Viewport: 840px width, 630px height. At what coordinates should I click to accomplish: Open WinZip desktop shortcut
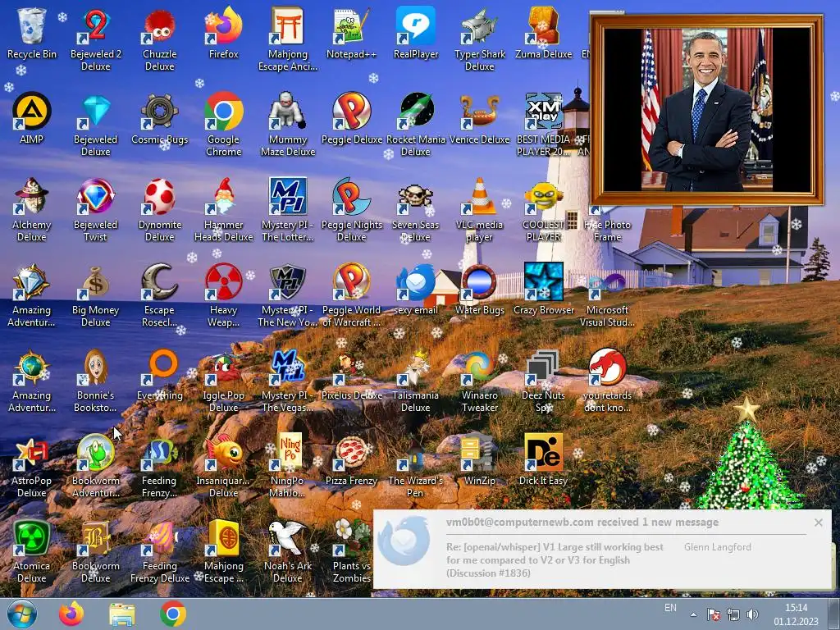[479, 459]
